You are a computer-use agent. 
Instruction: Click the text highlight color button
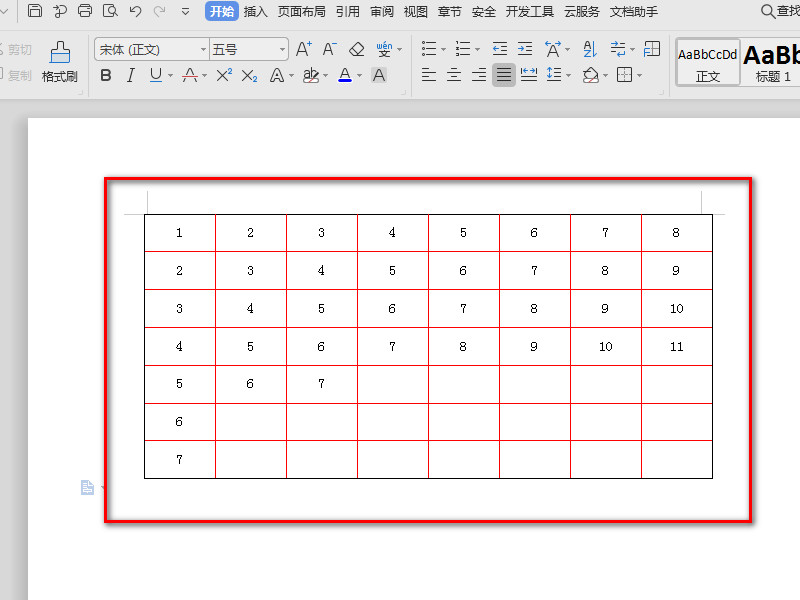click(311, 76)
